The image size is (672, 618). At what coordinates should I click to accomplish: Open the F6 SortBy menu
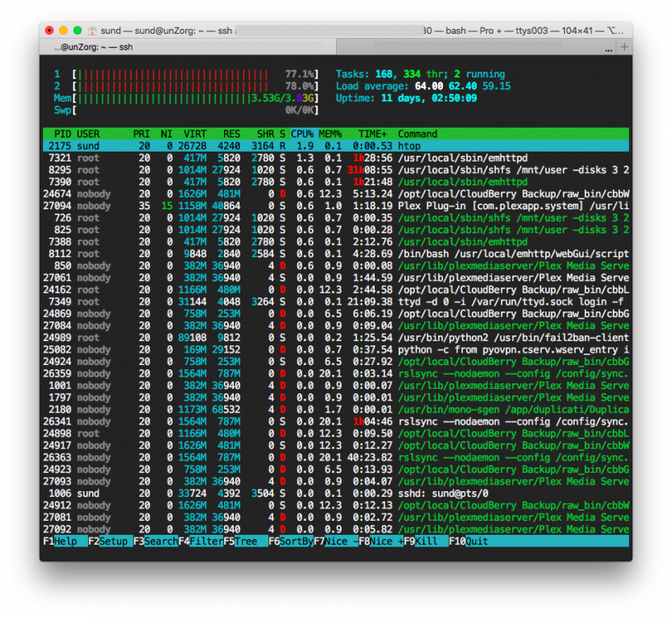click(291, 541)
